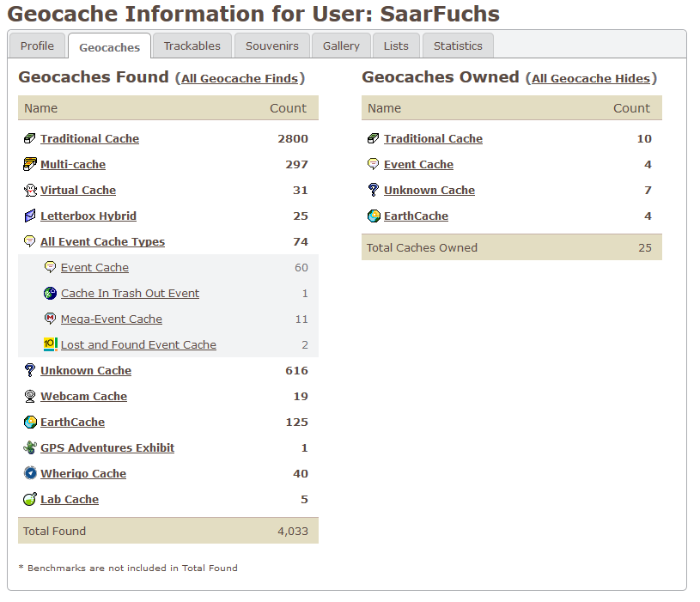Screen dimensions: 700x602
Task: Click the Traditional Cache icon in Geocaches Owned
Action: tap(374, 139)
